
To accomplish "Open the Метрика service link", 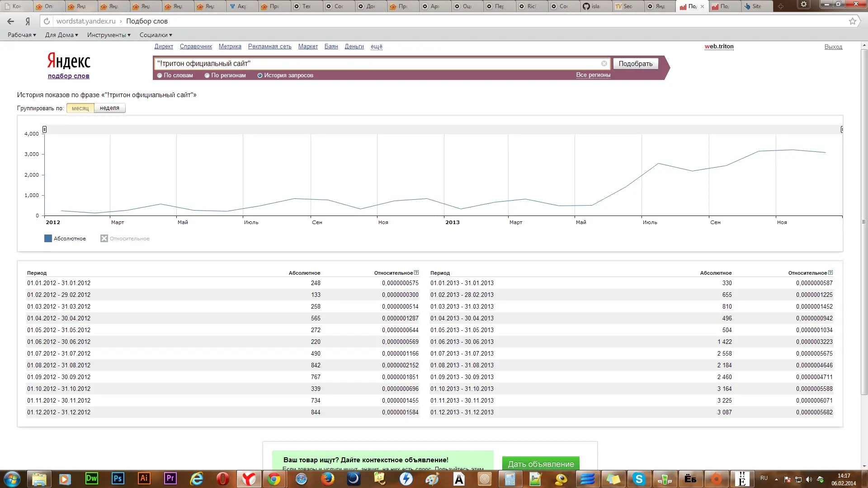I will point(230,47).
